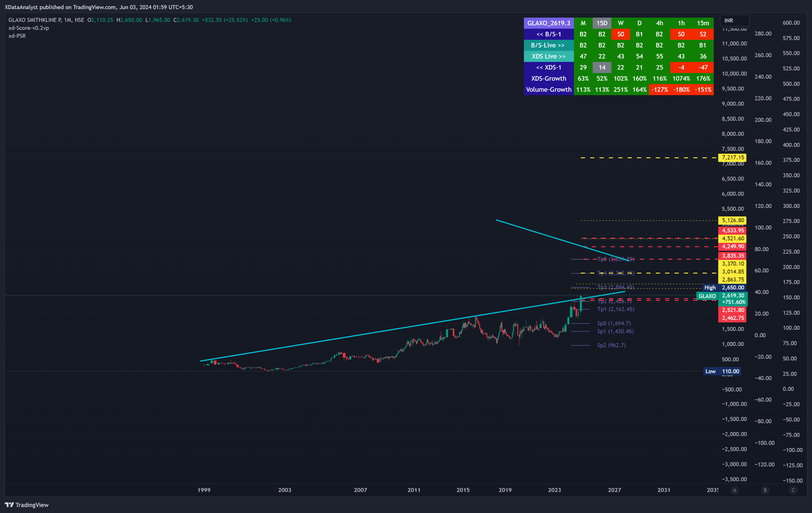812x513 pixels.
Task: Click the 4,521.60 yellow price label
Action: (732, 239)
